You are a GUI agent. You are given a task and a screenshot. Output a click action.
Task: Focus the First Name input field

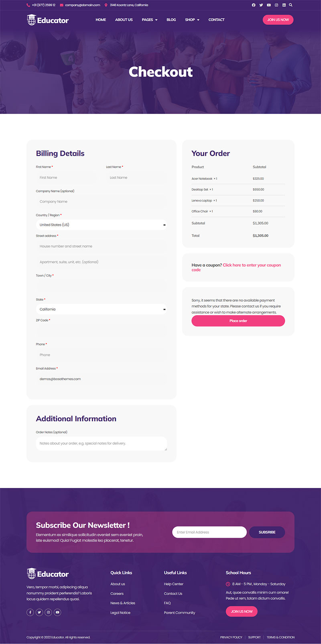click(66, 177)
